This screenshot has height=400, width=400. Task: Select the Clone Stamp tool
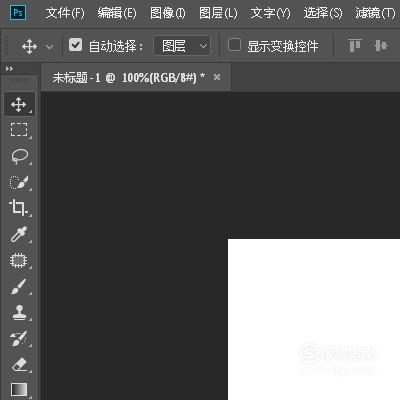[x=19, y=312]
